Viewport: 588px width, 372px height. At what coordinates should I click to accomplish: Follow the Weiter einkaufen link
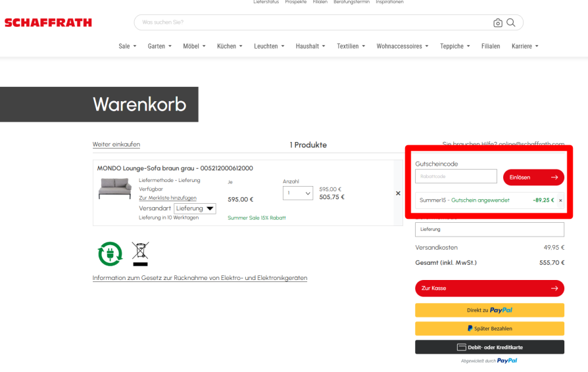click(116, 145)
